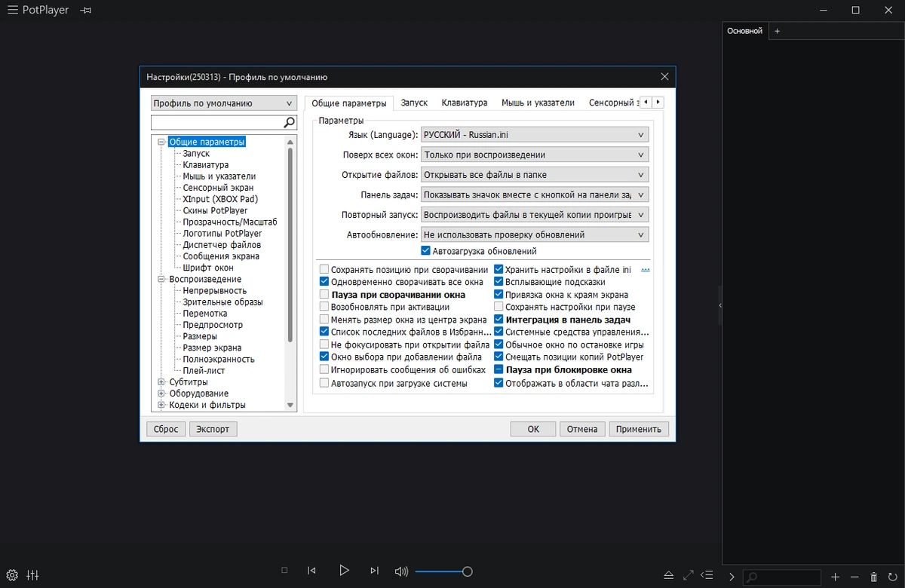Click the Сброс button
The image size is (905, 588).
[166, 429]
